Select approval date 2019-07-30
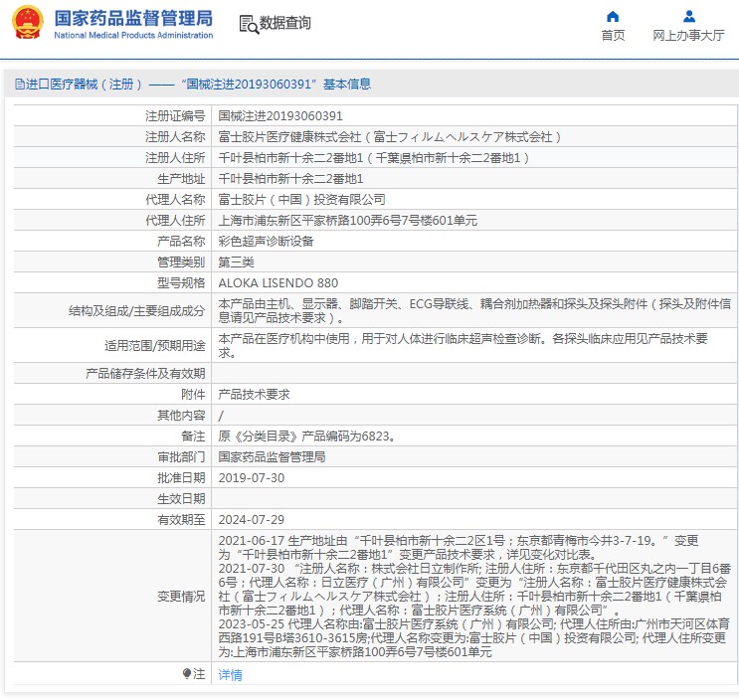Viewport: 739px width, 700px height. pos(252,478)
